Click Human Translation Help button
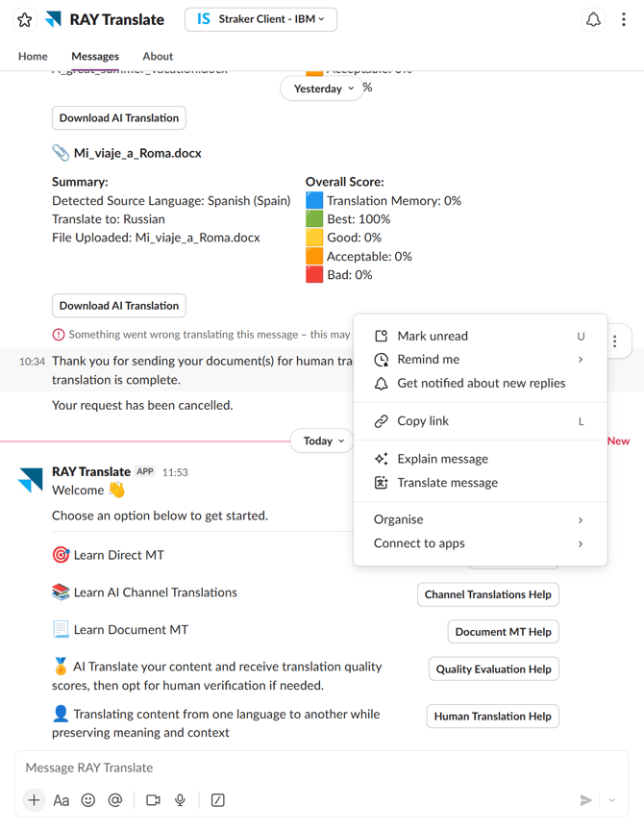Image resolution: width=644 pixels, height=832 pixels. click(492, 717)
